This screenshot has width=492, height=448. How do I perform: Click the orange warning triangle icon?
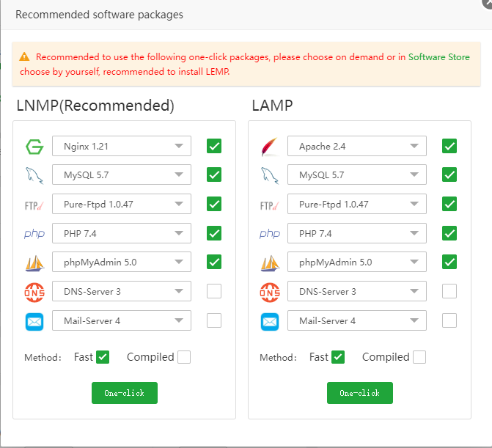24,56
